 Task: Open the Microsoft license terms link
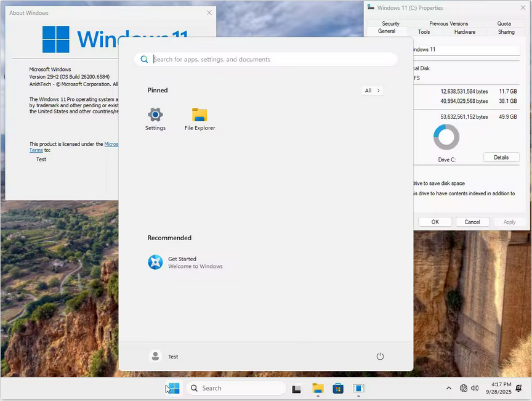click(x=111, y=144)
